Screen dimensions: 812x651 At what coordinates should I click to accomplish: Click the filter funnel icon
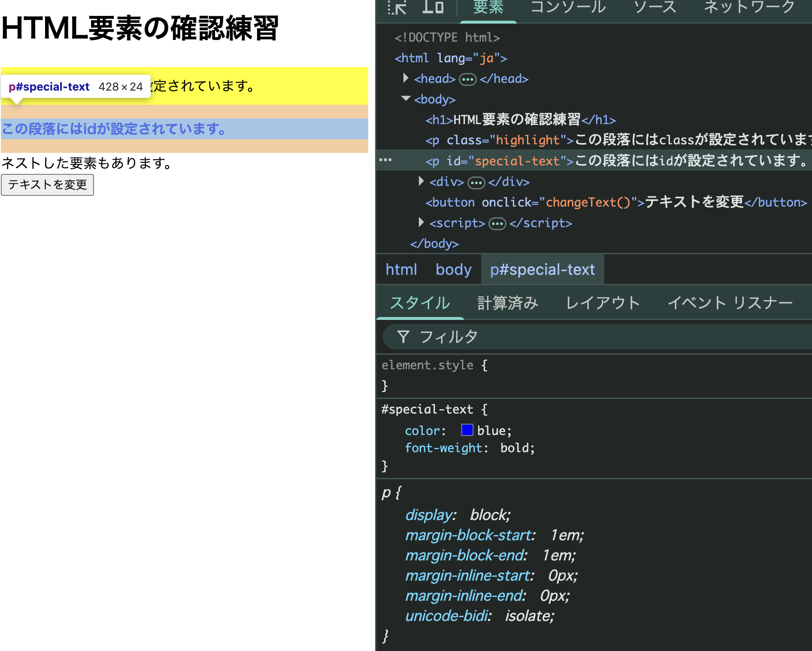(403, 337)
